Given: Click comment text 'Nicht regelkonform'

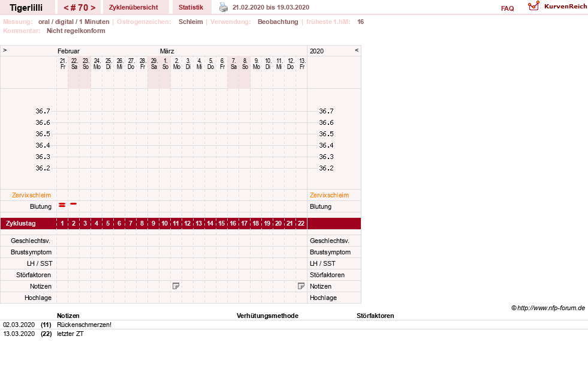Looking at the screenshot, I should pyautogui.click(x=76, y=31).
